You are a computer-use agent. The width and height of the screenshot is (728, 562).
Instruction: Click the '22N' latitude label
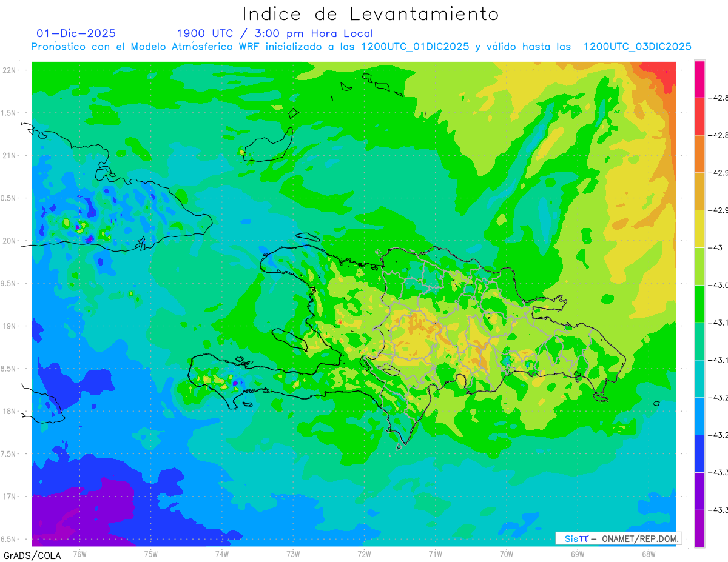[x=10, y=70]
